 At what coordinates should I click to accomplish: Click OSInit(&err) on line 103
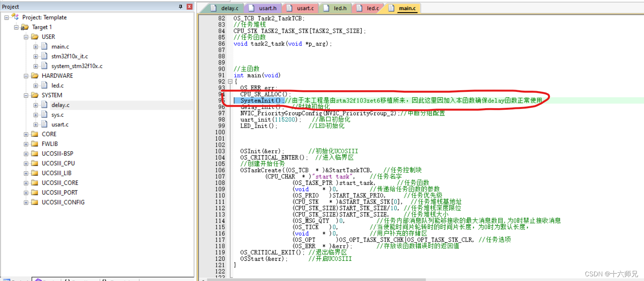tap(262, 151)
